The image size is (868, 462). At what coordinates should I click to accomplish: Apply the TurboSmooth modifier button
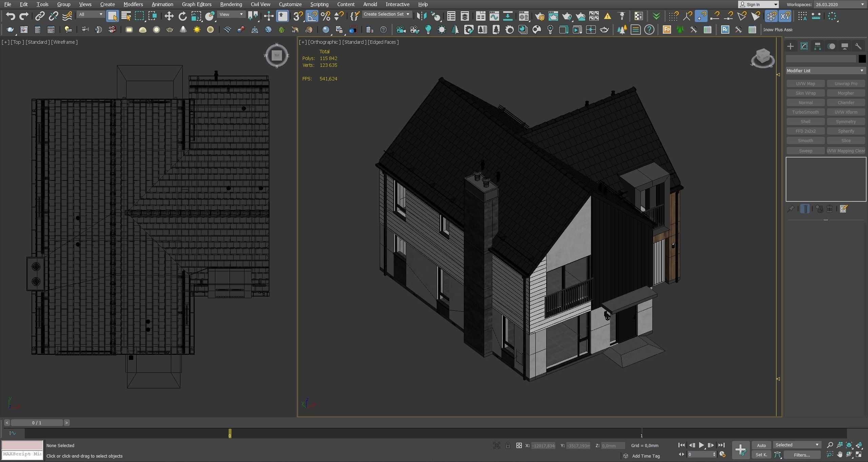coord(805,112)
